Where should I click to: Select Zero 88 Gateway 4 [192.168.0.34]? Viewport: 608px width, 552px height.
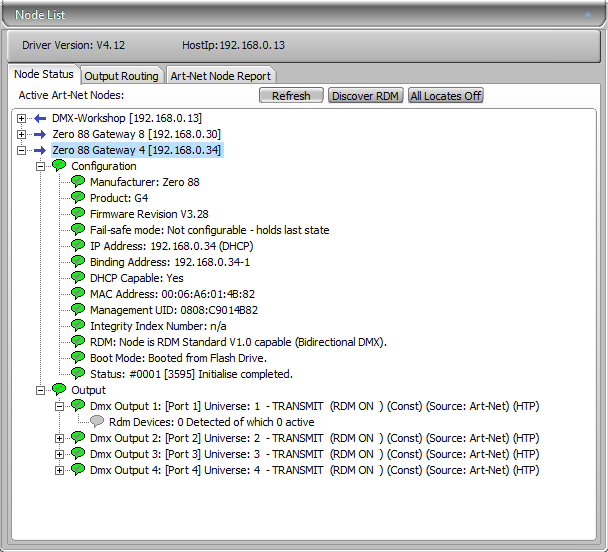(x=136, y=150)
